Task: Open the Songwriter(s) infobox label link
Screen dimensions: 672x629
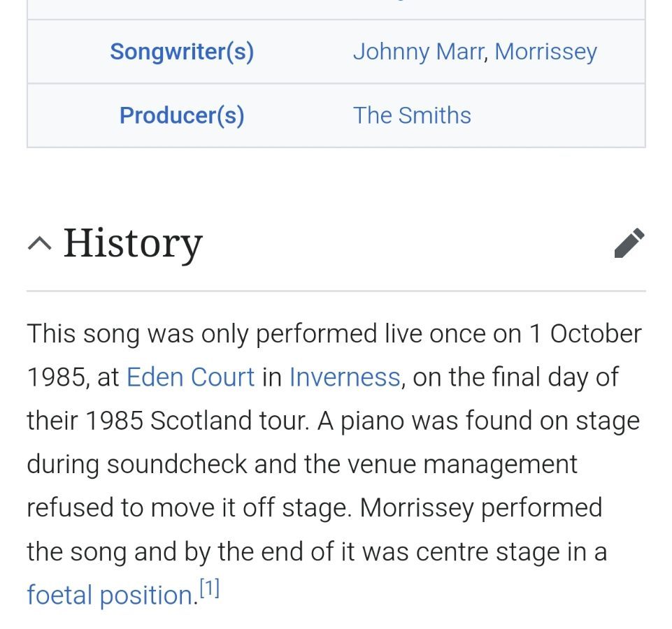Action: click(x=182, y=52)
